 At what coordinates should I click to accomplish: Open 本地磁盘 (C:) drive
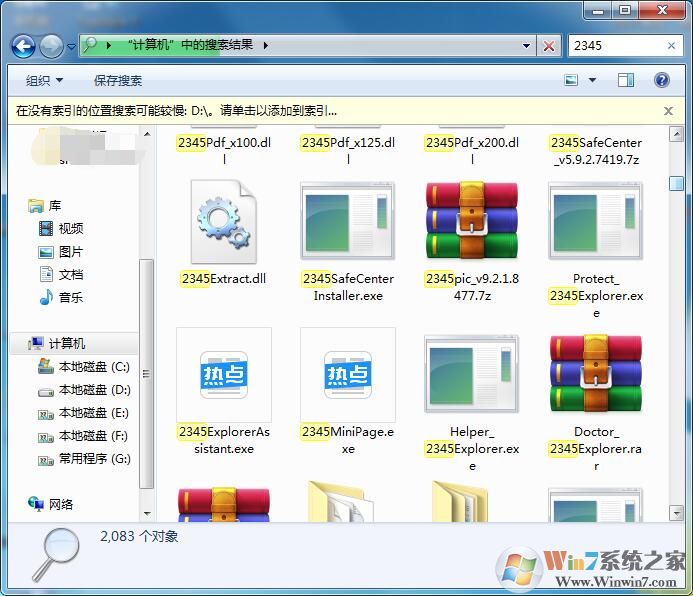(x=84, y=367)
